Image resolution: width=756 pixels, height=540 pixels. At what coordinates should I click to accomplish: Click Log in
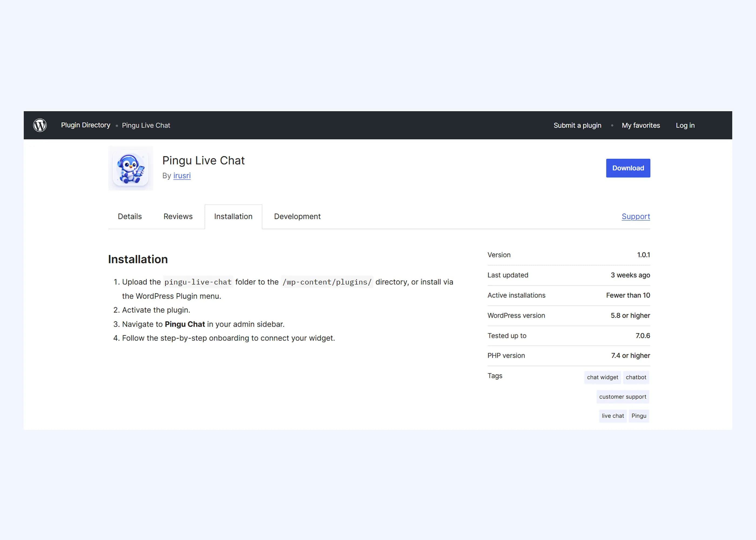coord(685,125)
